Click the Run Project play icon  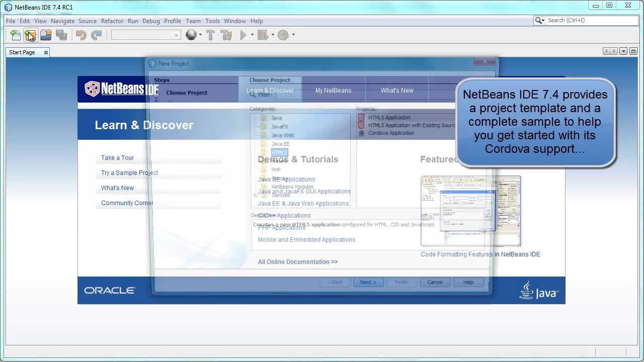point(244,35)
